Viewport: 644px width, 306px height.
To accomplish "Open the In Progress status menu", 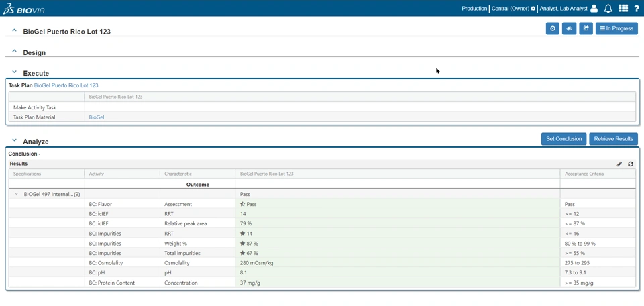I will [x=616, y=28].
